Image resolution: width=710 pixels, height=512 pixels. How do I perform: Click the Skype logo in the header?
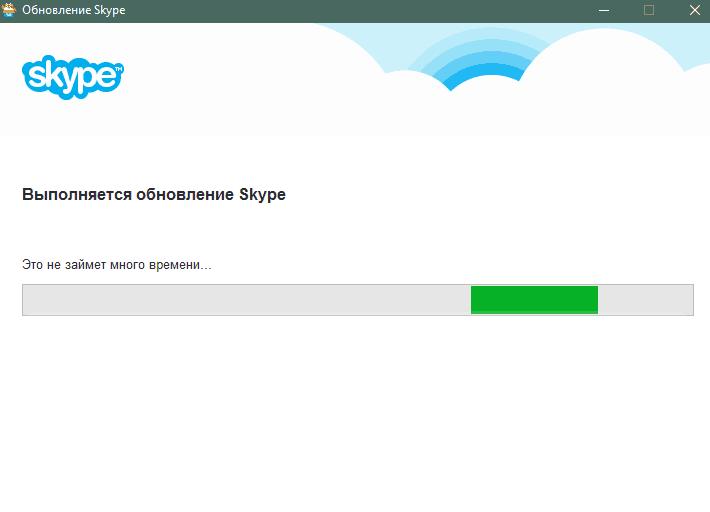72,74
